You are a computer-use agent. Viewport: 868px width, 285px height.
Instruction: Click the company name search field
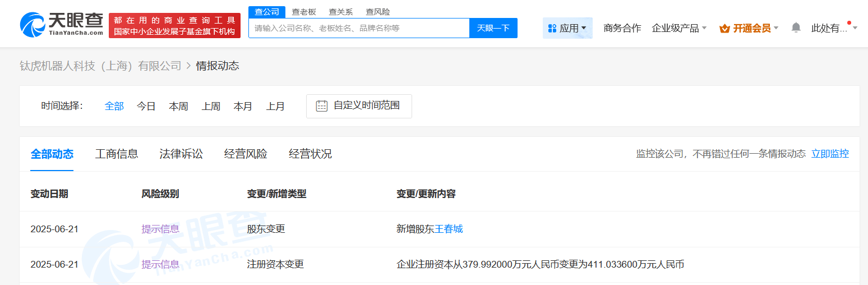click(359, 28)
